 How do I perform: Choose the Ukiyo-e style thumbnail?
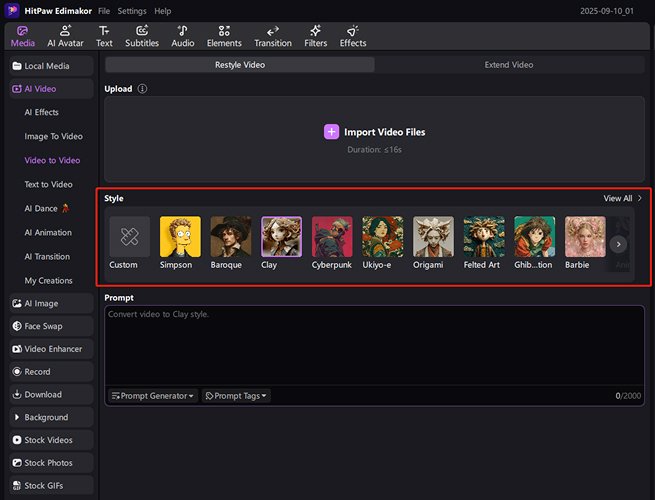383,236
